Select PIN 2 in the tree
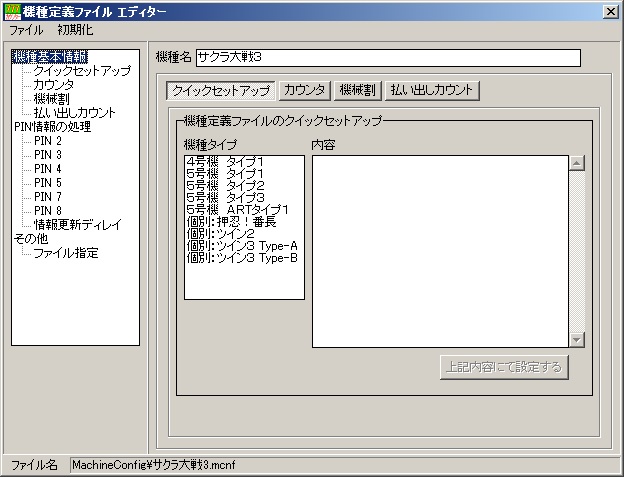624x477 pixels. click(48, 141)
